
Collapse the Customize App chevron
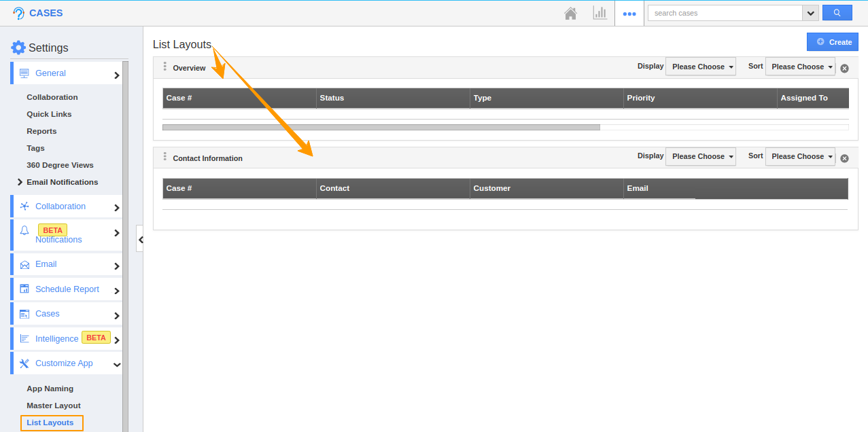click(117, 365)
